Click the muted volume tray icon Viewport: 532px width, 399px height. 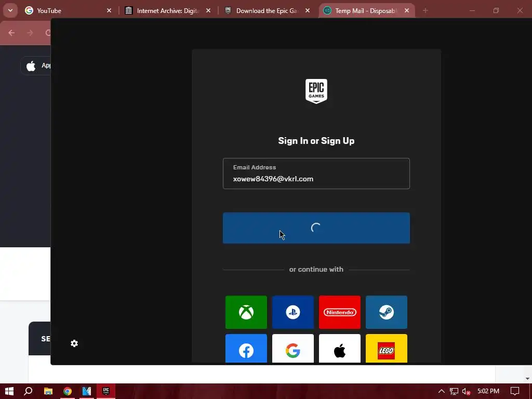(x=466, y=392)
